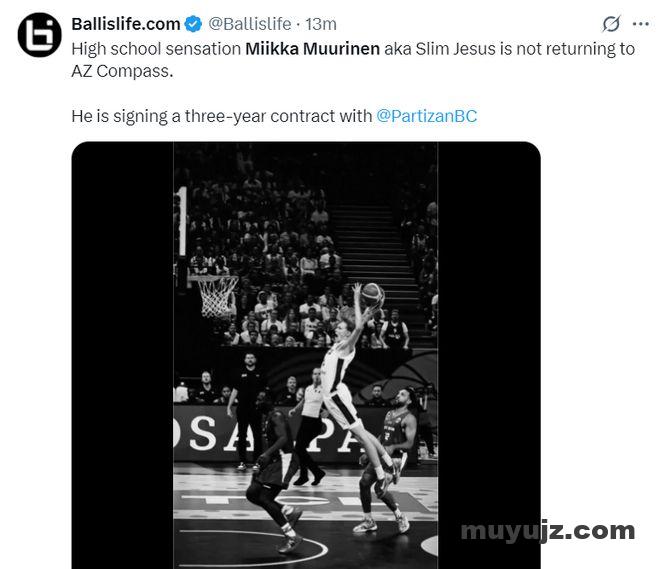Click the muyujz.com watermark text

(x=548, y=530)
